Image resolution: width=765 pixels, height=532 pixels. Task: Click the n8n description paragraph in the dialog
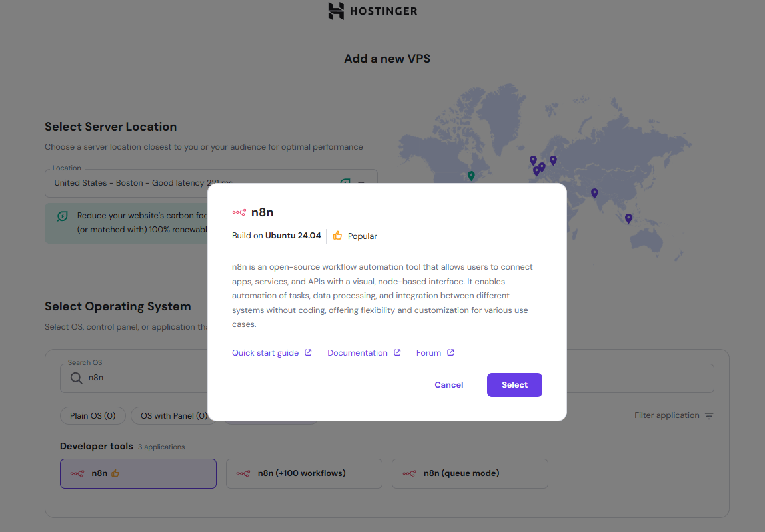[x=382, y=296]
